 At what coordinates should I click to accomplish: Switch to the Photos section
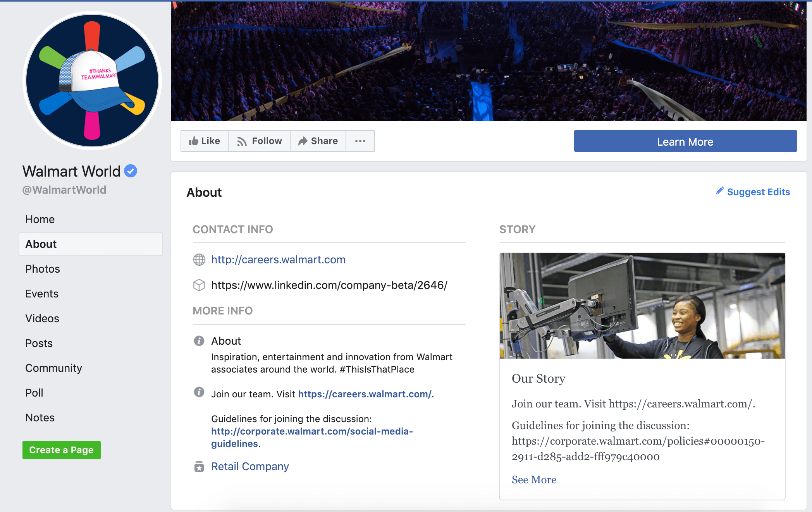tap(42, 269)
